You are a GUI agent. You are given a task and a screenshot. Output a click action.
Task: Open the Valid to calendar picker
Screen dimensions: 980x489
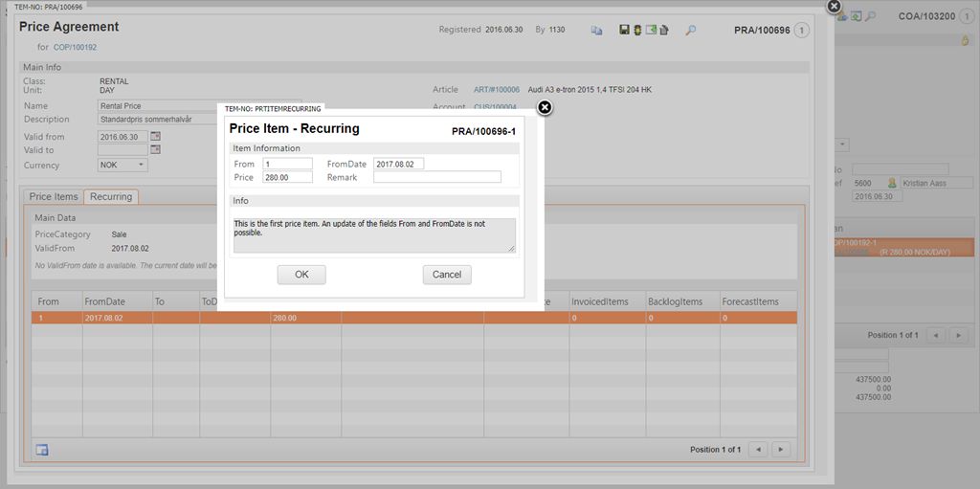(156, 150)
